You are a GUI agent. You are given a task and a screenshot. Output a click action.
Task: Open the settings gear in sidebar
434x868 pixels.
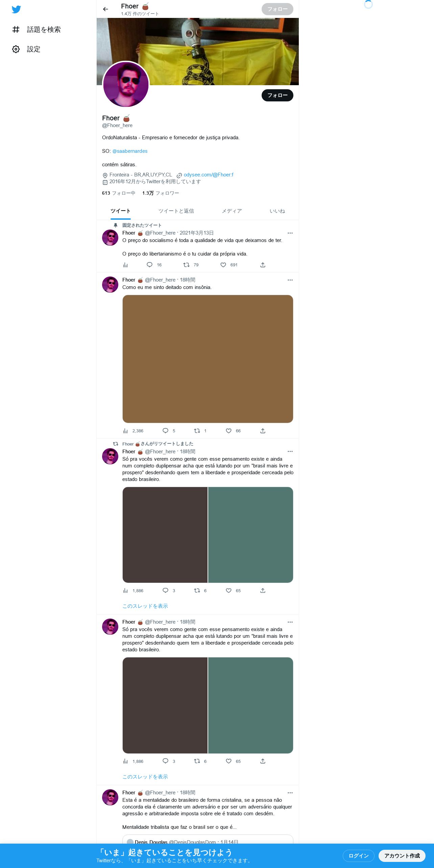pos(16,49)
